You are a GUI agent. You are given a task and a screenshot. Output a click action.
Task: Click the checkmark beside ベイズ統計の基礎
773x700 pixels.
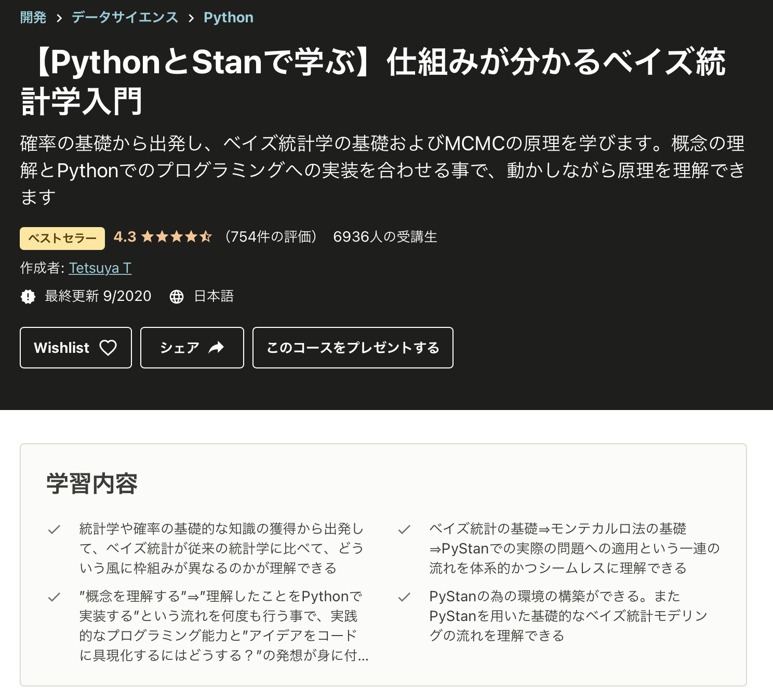[404, 530]
